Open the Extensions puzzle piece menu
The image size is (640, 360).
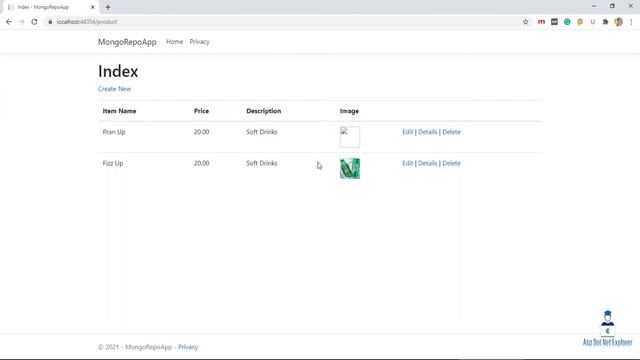coord(605,22)
